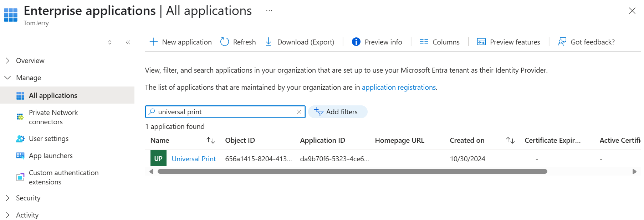644x220 pixels.
Task: Expand the Security section
Action: 7,198
